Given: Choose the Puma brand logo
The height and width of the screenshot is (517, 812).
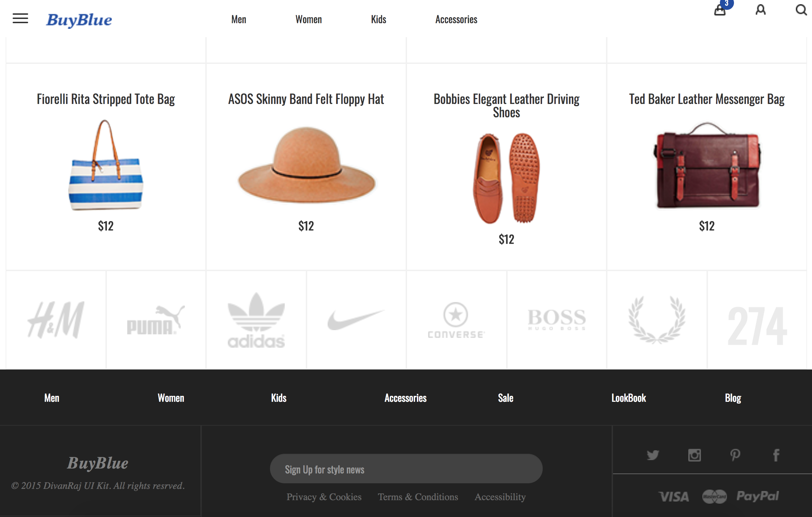Looking at the screenshot, I should 156,320.
